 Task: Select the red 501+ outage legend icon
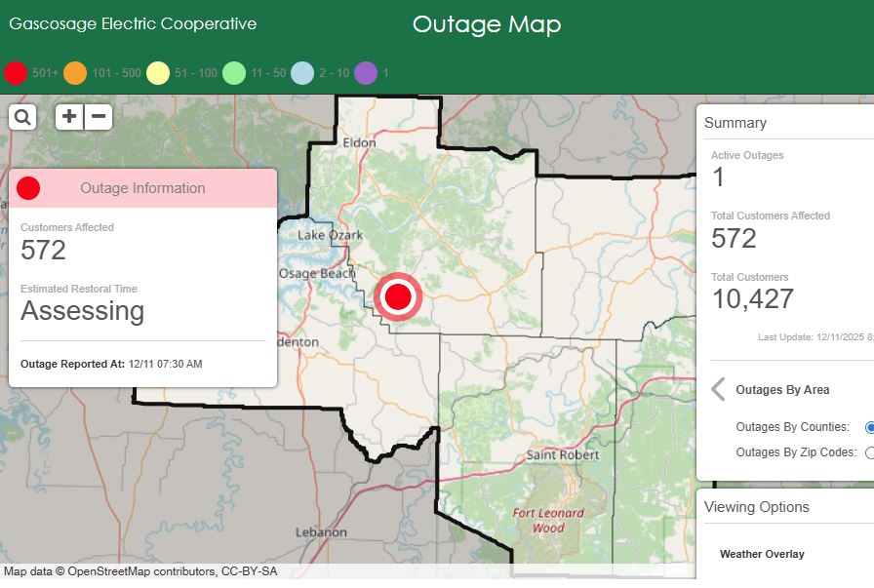16,72
